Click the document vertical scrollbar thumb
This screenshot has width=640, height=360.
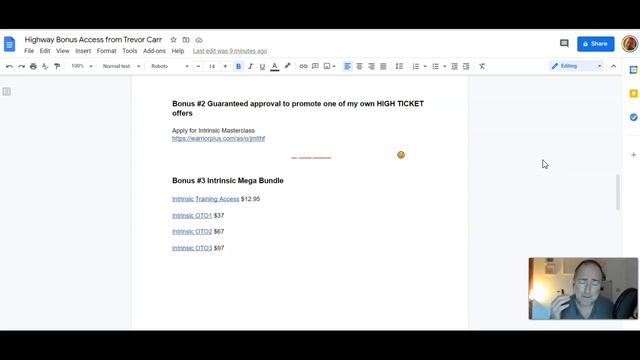click(618, 192)
